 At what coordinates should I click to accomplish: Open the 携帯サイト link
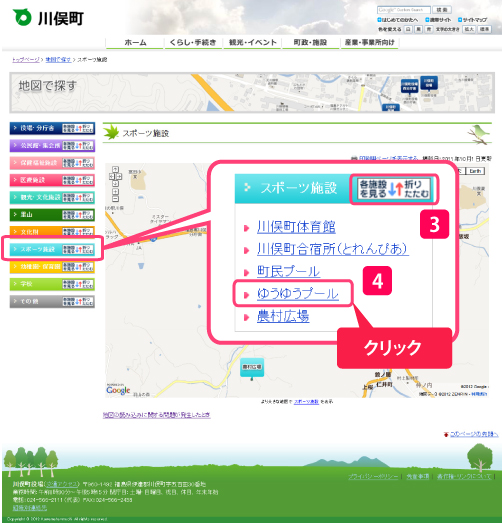coord(438,20)
